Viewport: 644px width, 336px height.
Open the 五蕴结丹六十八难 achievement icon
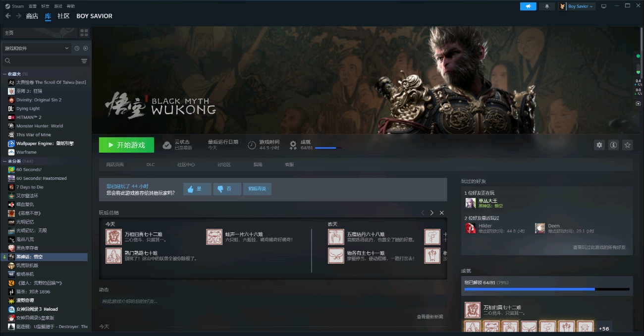336,237
